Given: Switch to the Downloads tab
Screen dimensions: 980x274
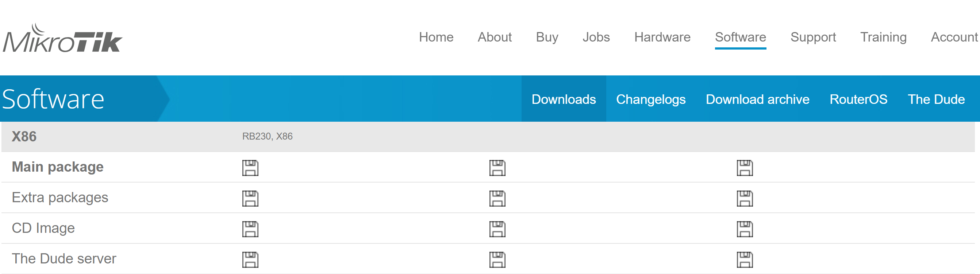Looking at the screenshot, I should 564,99.
